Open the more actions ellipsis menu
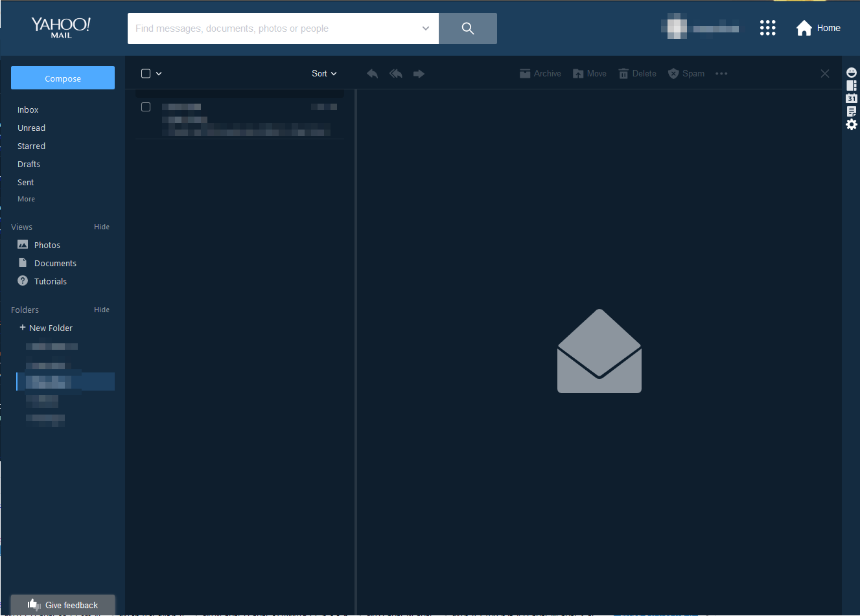Screen dimensions: 860x616 (721, 73)
